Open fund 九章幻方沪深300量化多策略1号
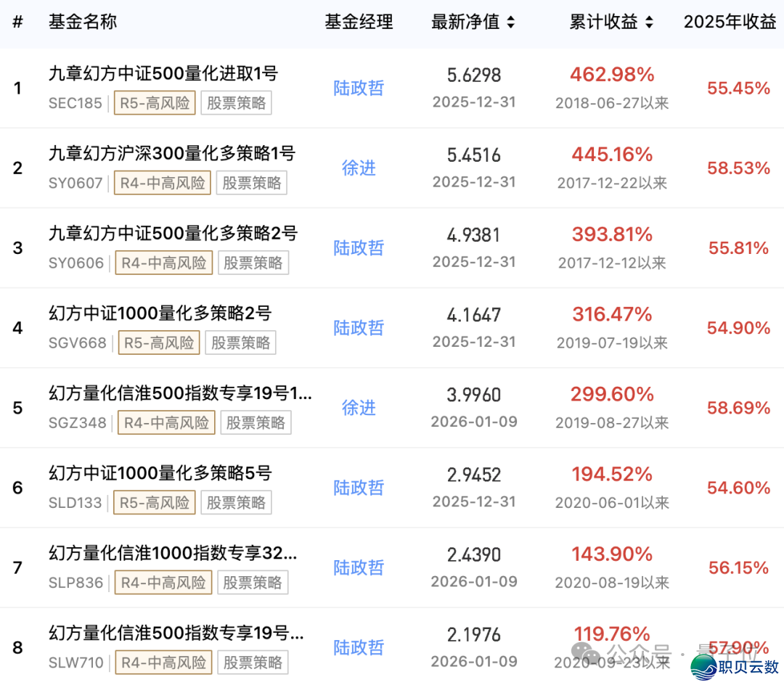 coord(172,153)
